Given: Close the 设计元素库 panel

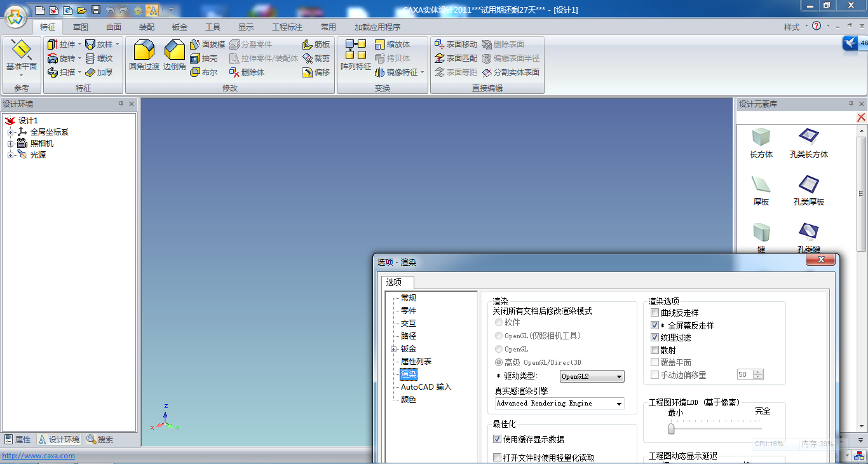Looking at the screenshot, I should [862, 104].
